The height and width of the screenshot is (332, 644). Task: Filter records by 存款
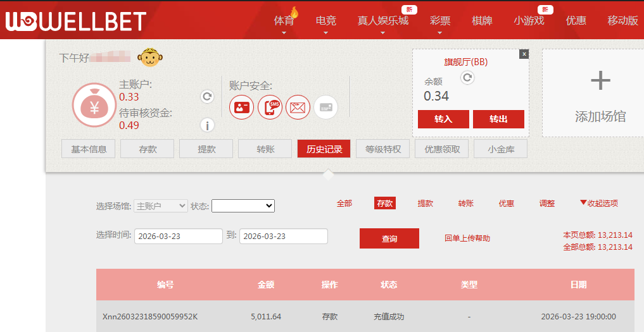tap(385, 203)
